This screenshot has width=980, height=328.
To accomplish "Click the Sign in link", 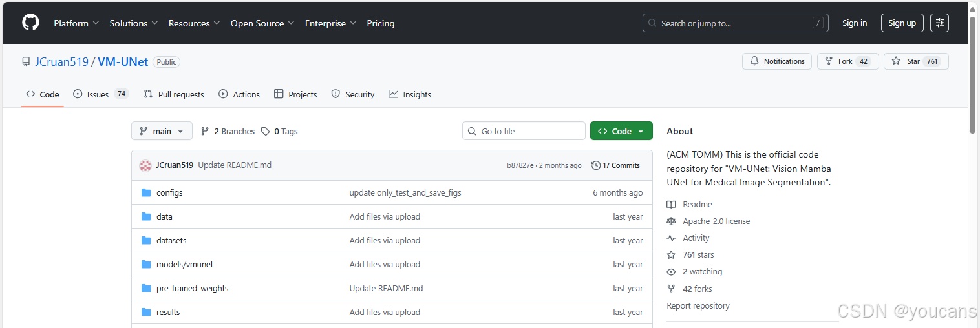I will (x=855, y=23).
